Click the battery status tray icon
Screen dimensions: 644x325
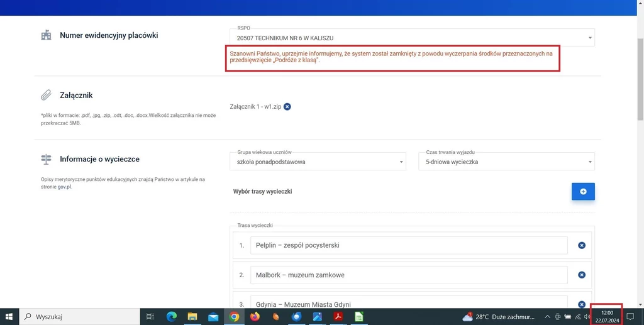coord(568,317)
